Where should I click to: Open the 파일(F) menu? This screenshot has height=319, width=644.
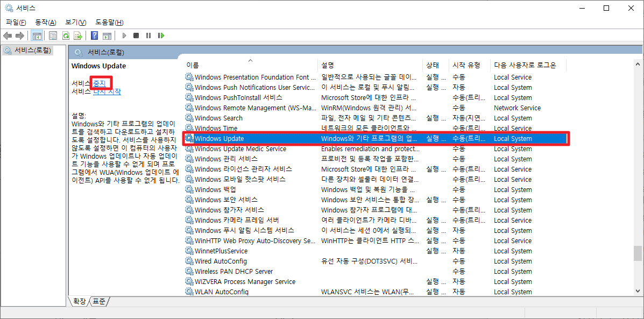[x=16, y=22]
